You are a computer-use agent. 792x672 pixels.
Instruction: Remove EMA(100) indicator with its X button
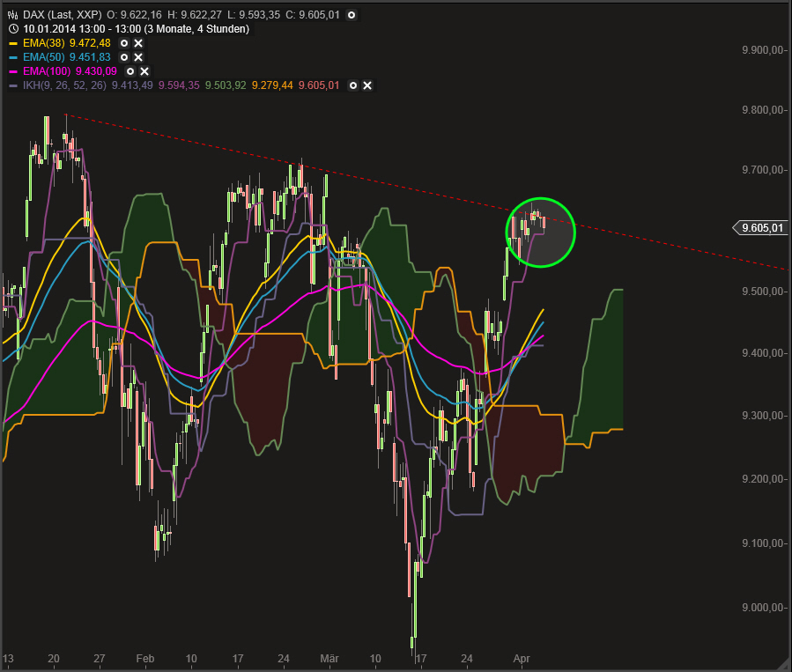pyautogui.click(x=143, y=70)
